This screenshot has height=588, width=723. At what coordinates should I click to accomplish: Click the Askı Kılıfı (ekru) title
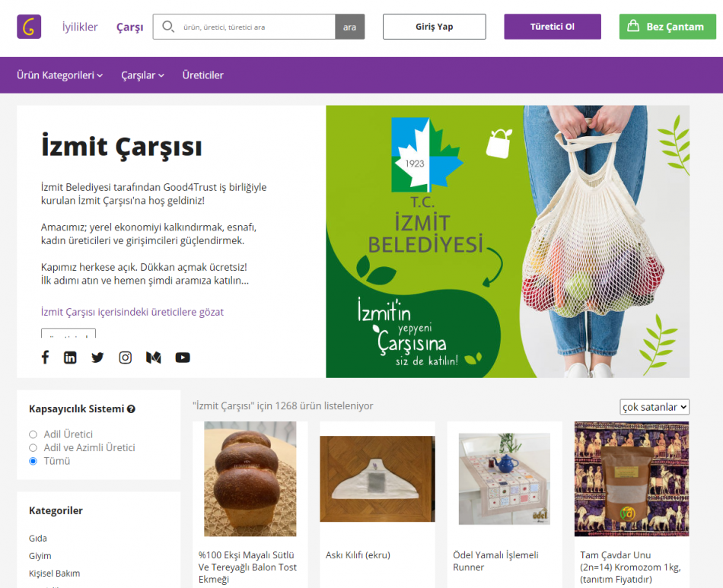tap(358, 555)
